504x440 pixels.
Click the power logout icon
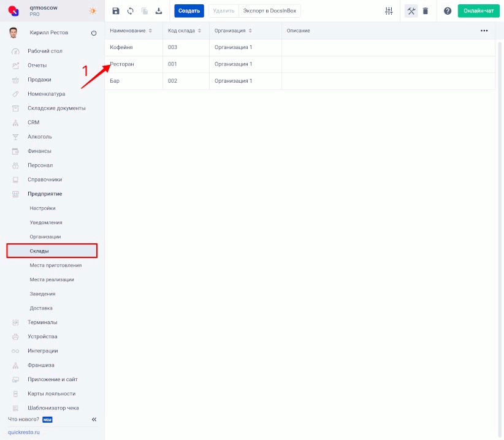[x=94, y=32]
